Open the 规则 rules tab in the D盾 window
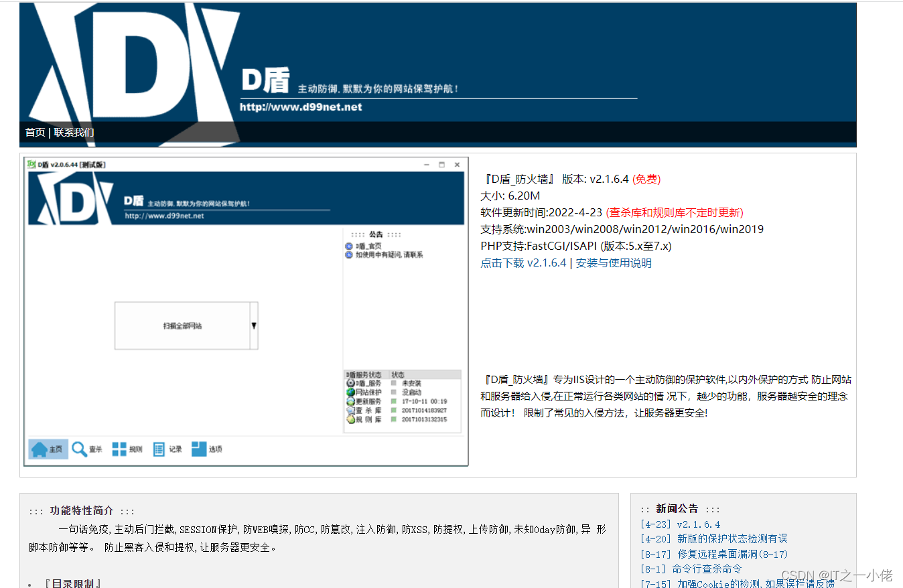This screenshot has width=903, height=588. tap(127, 449)
